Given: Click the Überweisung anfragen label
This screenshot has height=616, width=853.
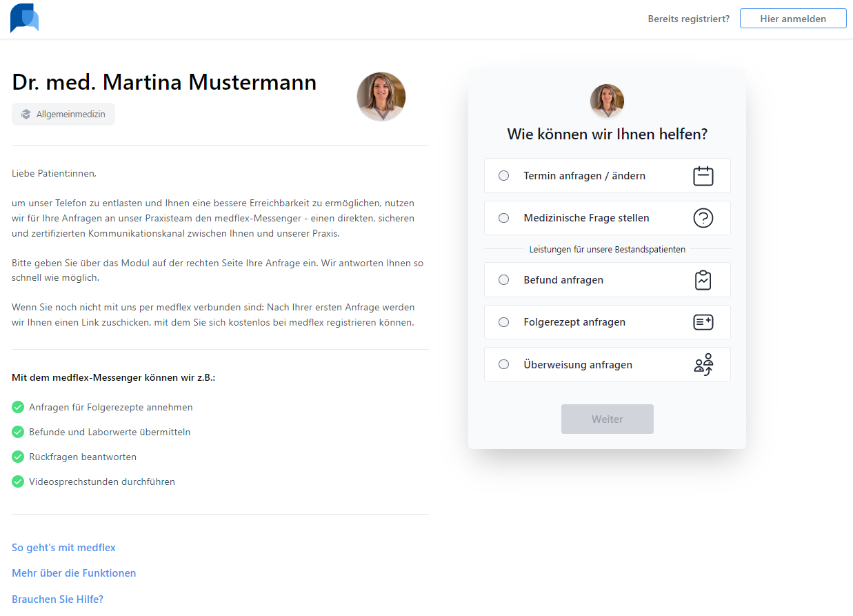Looking at the screenshot, I should pos(578,364).
